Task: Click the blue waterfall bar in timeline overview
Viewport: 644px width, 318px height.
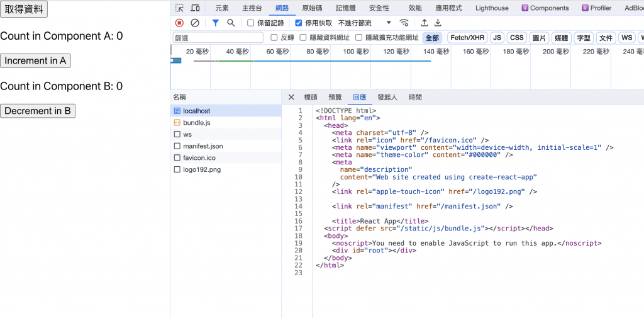Action: pos(343,61)
